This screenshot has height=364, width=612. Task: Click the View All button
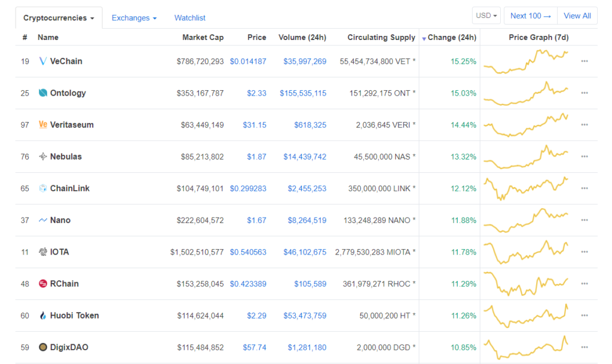point(577,16)
